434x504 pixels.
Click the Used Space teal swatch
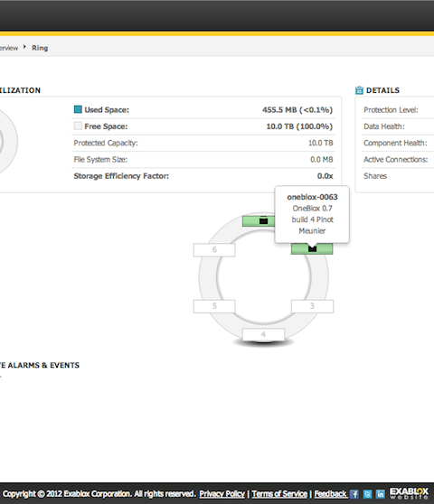[x=78, y=109]
